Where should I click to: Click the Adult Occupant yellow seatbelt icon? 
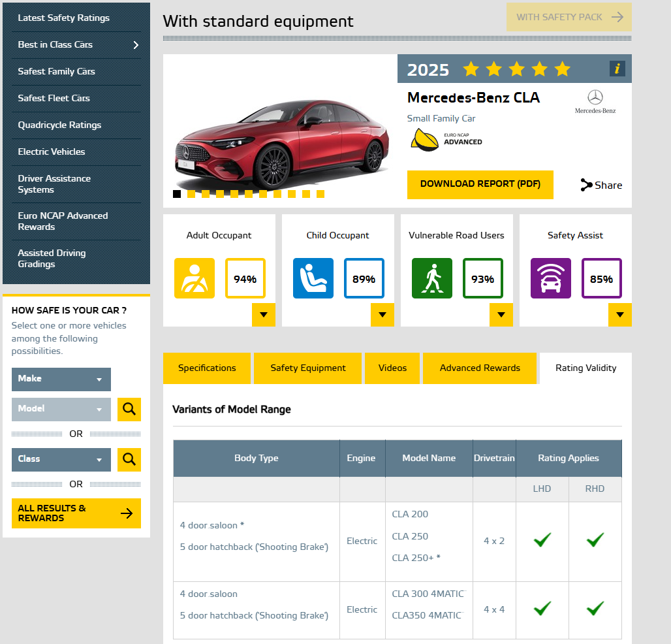(x=194, y=278)
